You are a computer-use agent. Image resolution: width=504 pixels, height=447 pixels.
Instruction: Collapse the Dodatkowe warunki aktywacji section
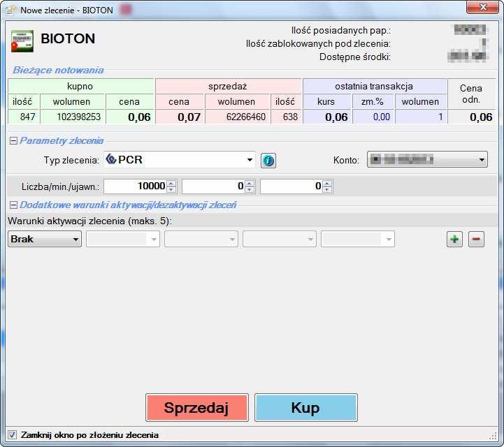(13, 205)
